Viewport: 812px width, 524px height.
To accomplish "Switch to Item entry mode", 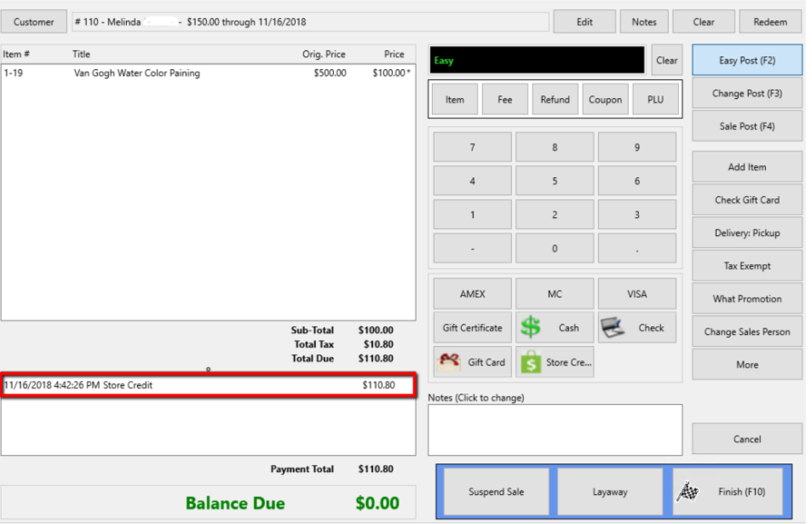I will (x=455, y=100).
